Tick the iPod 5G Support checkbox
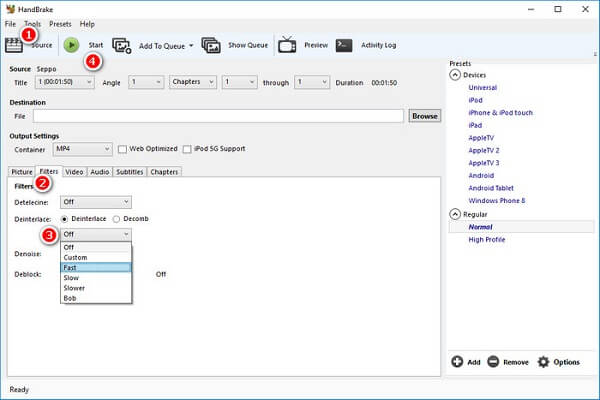The height and width of the screenshot is (400, 600). [x=187, y=149]
